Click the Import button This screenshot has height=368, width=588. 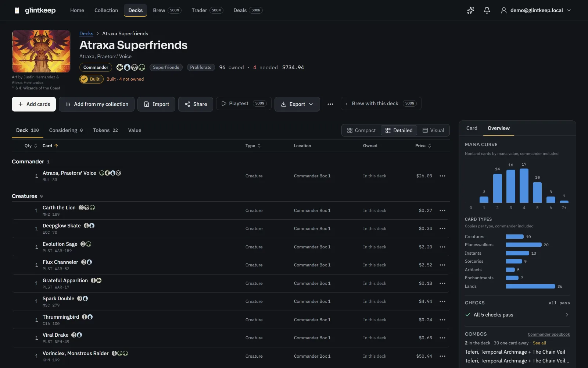(156, 104)
